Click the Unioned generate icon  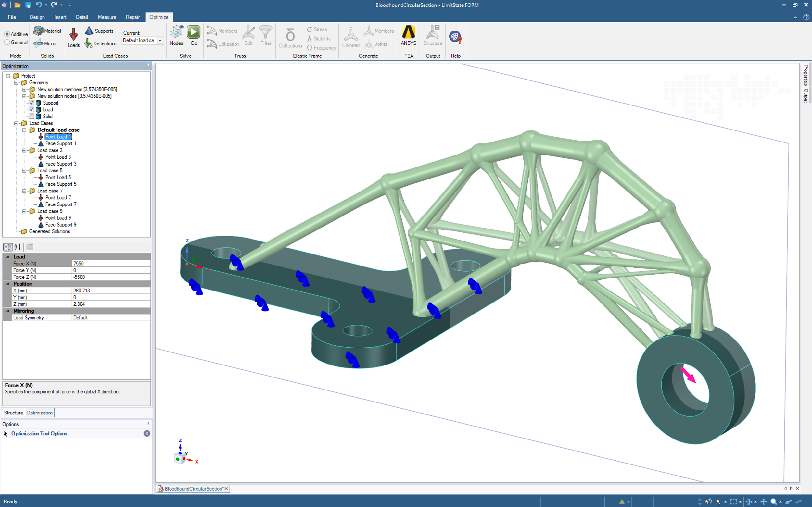pyautogui.click(x=351, y=38)
